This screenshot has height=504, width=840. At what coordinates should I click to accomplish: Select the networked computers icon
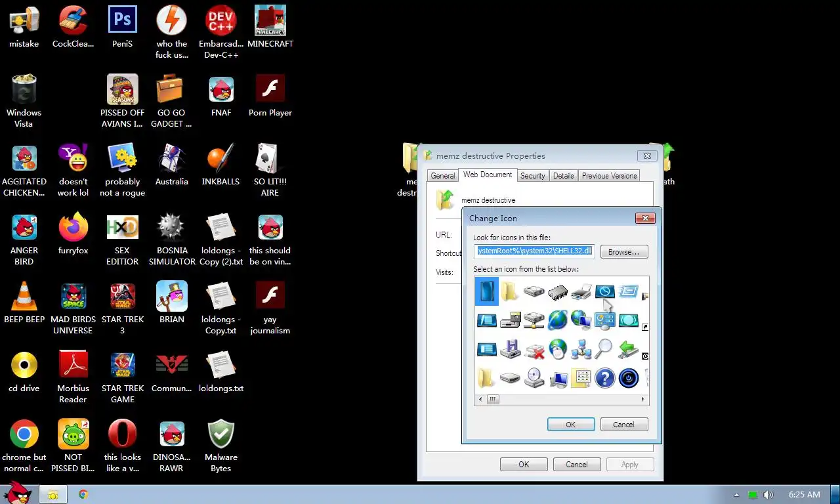581,349
